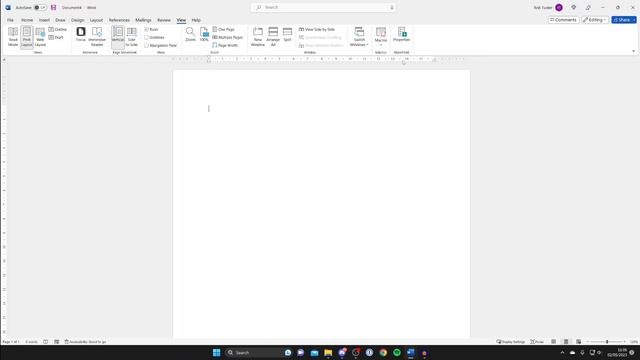Toggle AutoSave switch
This screenshot has height=360, width=640.
coord(40,7)
